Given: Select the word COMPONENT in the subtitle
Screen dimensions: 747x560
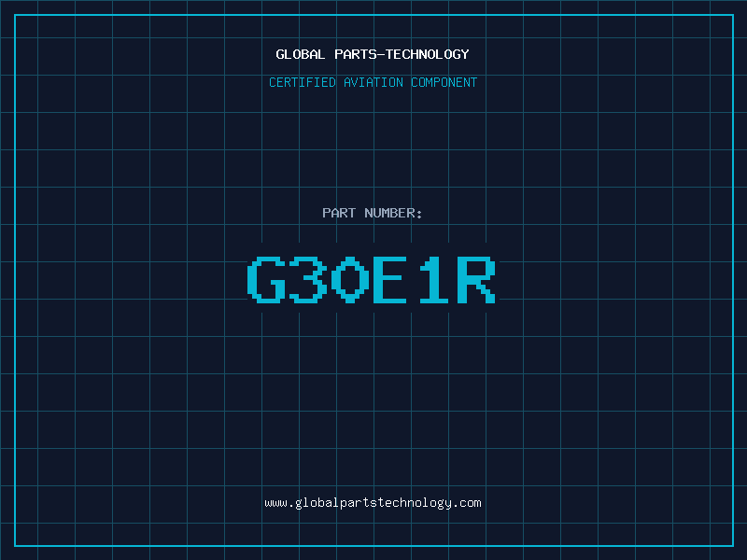Looking at the screenshot, I should (x=444, y=82).
